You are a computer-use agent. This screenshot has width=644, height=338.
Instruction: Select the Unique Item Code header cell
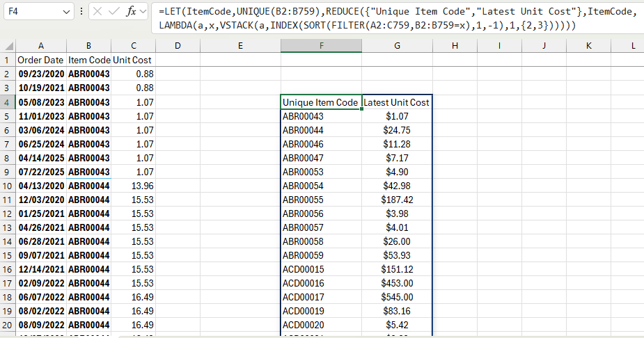(x=321, y=102)
